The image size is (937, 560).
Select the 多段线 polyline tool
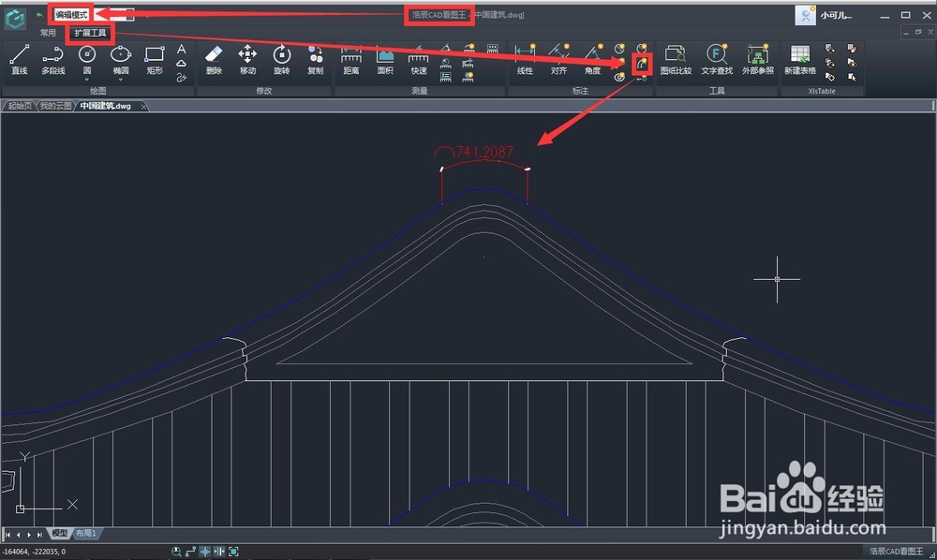tap(53, 60)
